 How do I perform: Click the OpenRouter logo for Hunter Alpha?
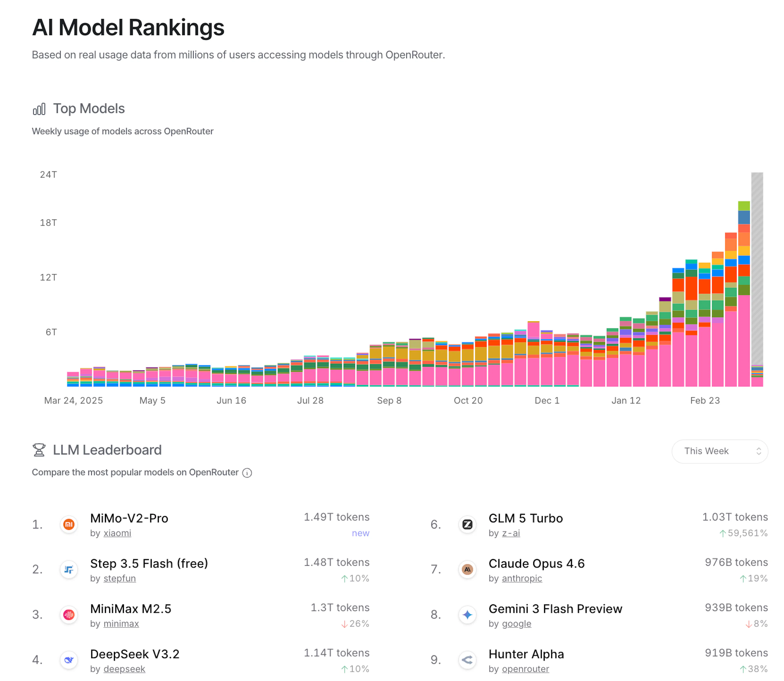467,660
